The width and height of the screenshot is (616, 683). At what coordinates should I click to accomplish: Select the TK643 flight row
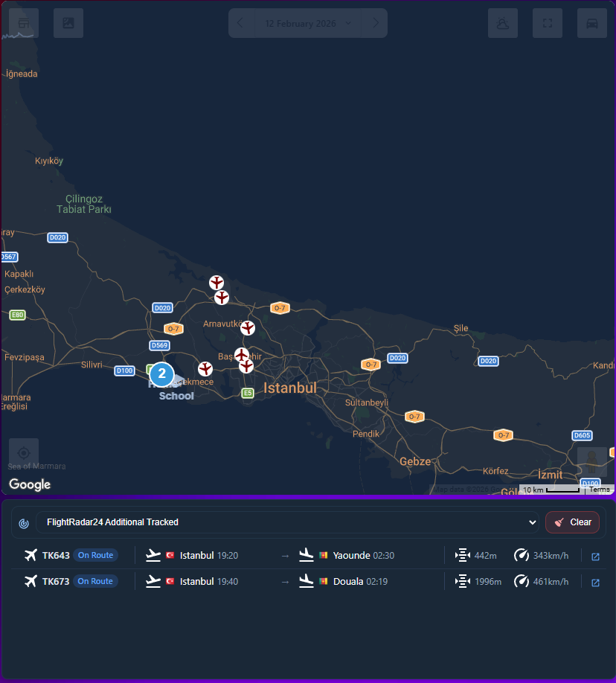click(x=308, y=555)
